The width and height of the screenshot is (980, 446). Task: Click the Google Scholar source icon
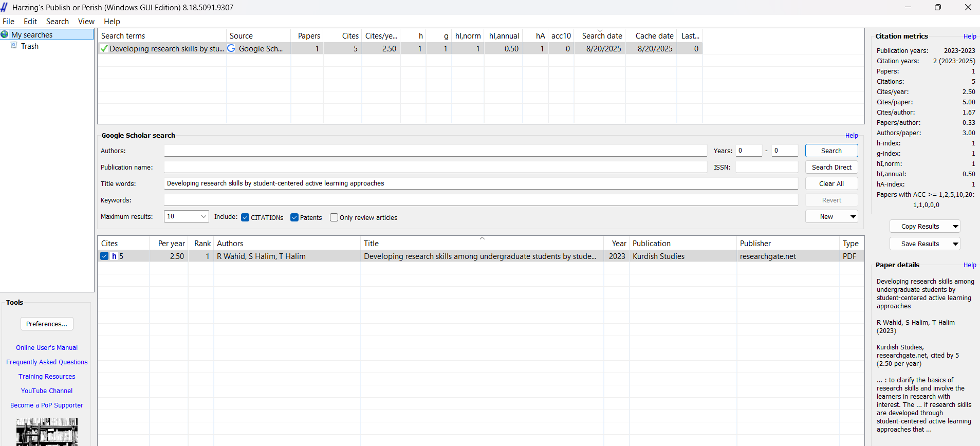pos(232,48)
